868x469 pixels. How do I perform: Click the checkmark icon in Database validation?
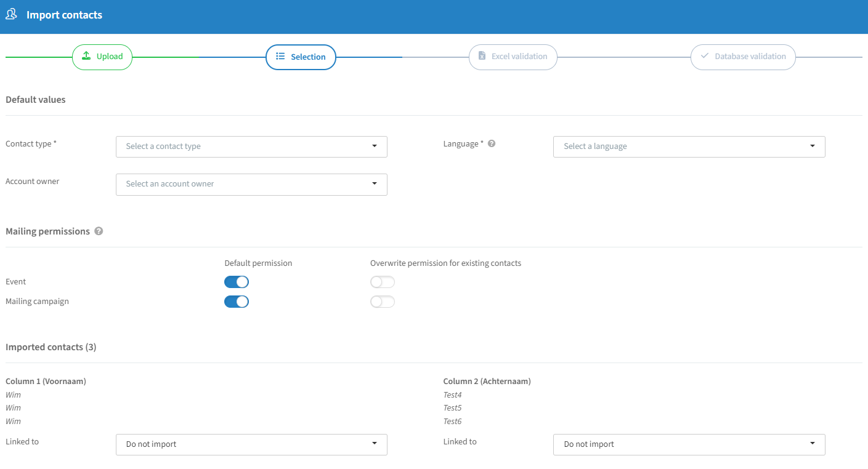[705, 56]
